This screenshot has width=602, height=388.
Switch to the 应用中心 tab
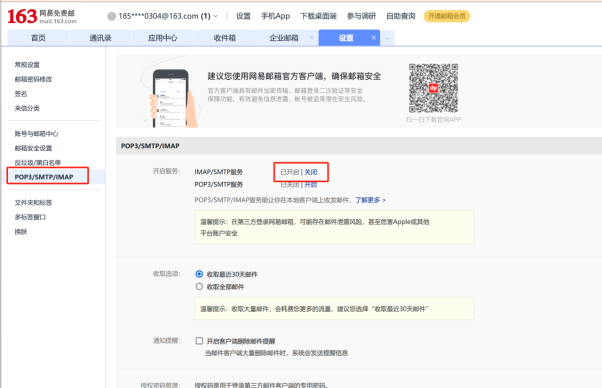pyautogui.click(x=162, y=38)
